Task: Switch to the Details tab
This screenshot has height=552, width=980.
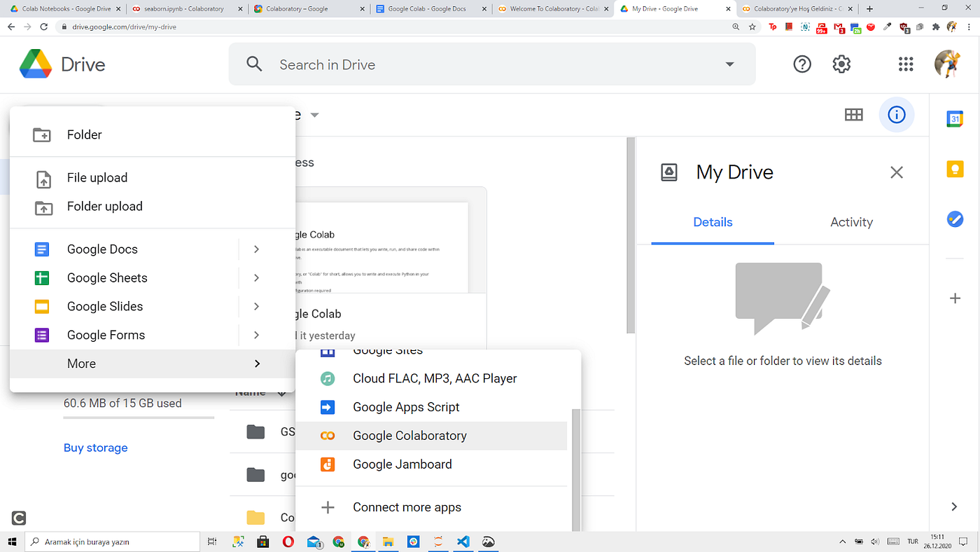Action: [713, 222]
